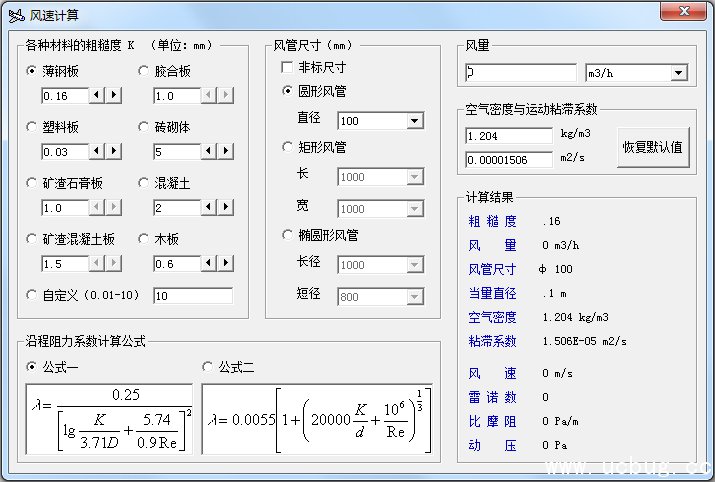The height and width of the screenshot is (482, 715).
Task: Increase the 木板 roughness value
Action: [x=225, y=264]
